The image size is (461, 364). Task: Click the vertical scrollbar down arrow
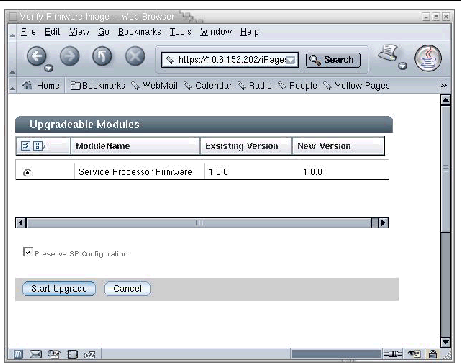coord(445,342)
